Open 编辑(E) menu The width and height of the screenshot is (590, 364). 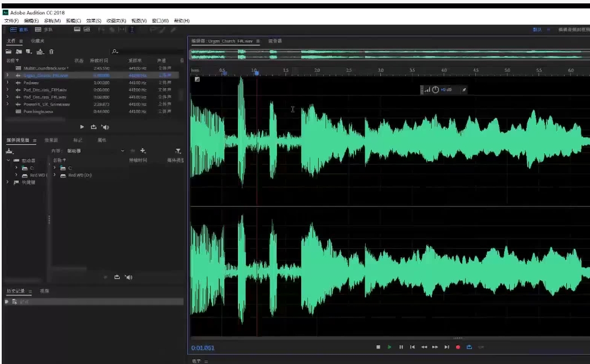[x=31, y=21]
